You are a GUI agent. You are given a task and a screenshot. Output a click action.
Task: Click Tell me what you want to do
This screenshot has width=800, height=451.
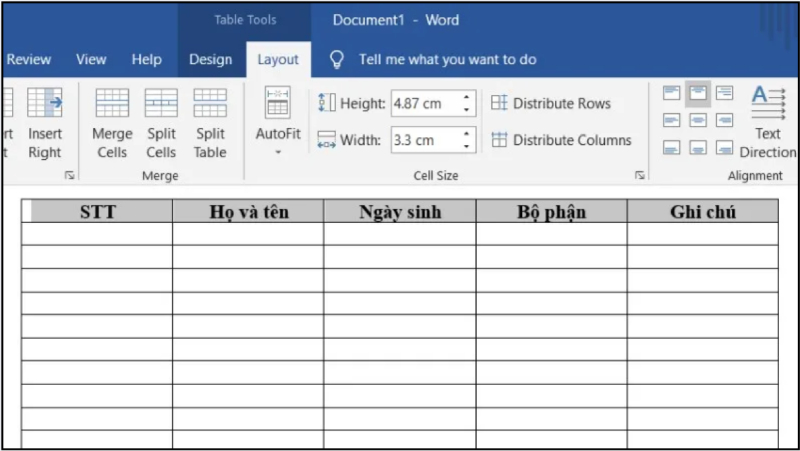click(x=447, y=59)
